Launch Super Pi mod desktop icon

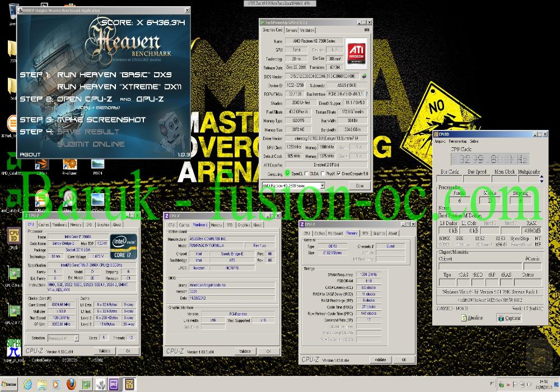13,350
